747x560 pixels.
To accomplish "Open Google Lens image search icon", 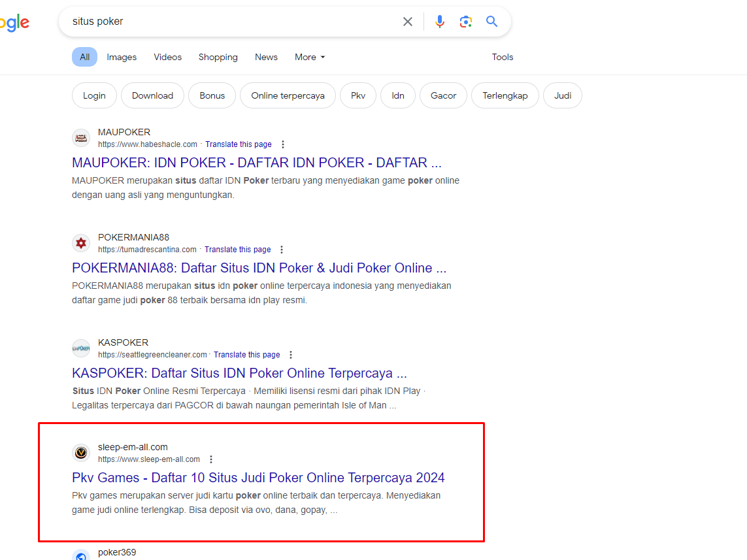I will pyautogui.click(x=465, y=22).
